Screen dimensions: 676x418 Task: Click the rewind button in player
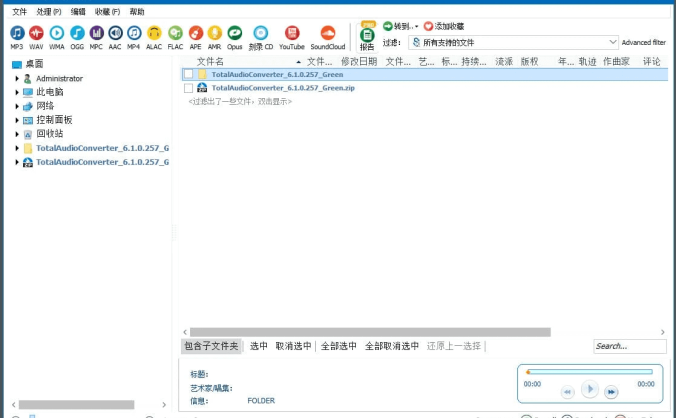pyautogui.click(x=567, y=392)
